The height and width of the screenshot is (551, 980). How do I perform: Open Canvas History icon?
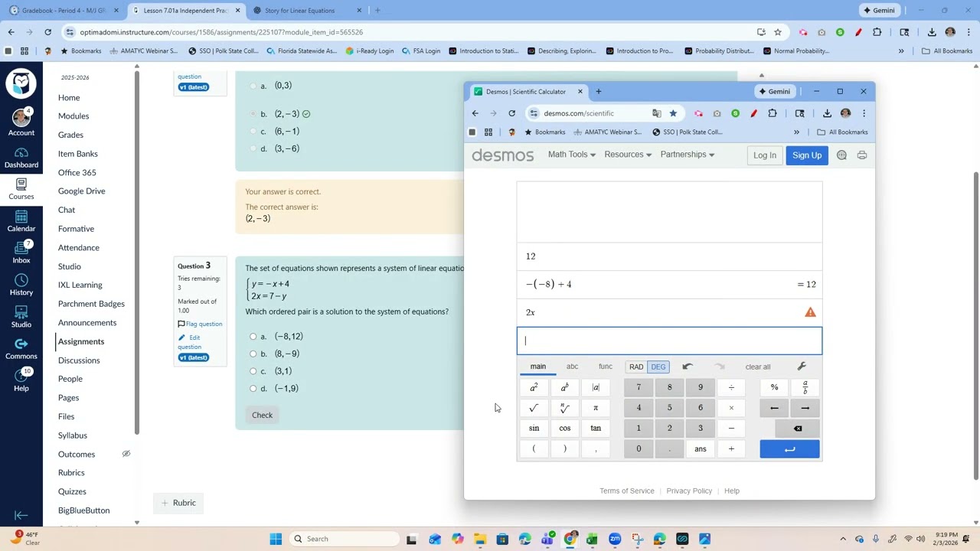pos(21,285)
